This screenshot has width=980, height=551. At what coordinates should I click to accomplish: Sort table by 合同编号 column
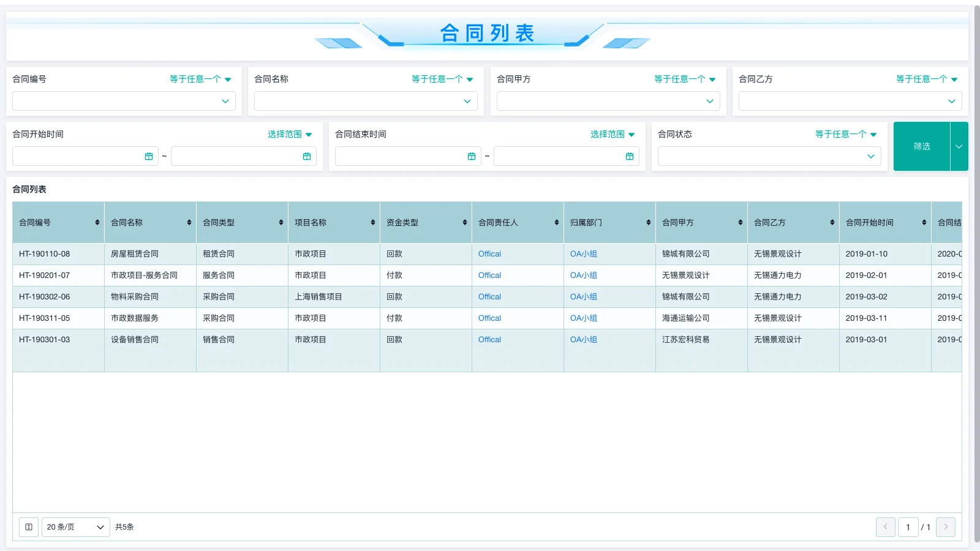coord(98,222)
